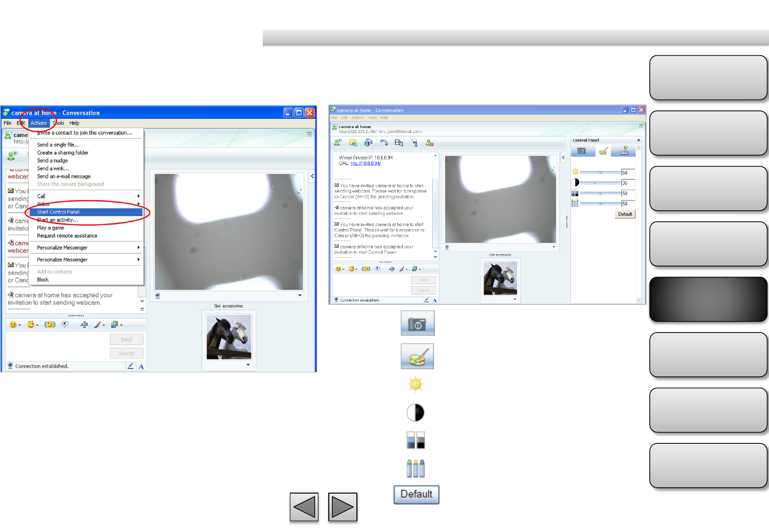Open the File menu in the Actions-menu window

coord(7,123)
